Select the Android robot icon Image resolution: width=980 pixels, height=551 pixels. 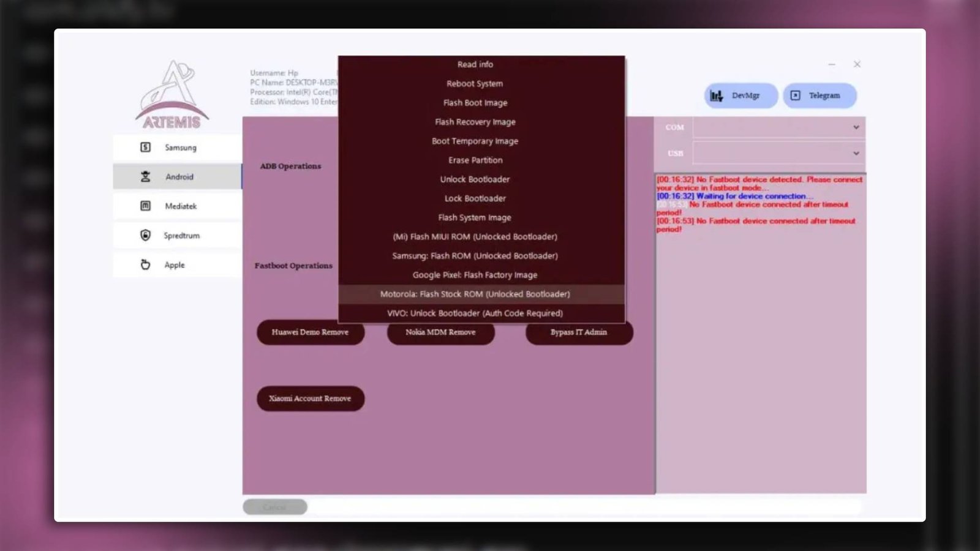(x=145, y=176)
